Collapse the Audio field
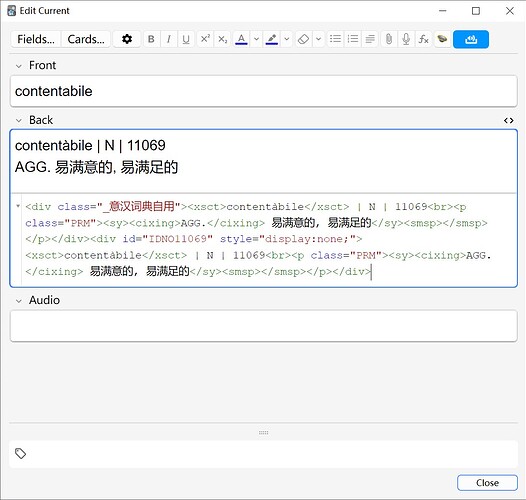Image resolution: width=526 pixels, height=500 pixels. 19,301
